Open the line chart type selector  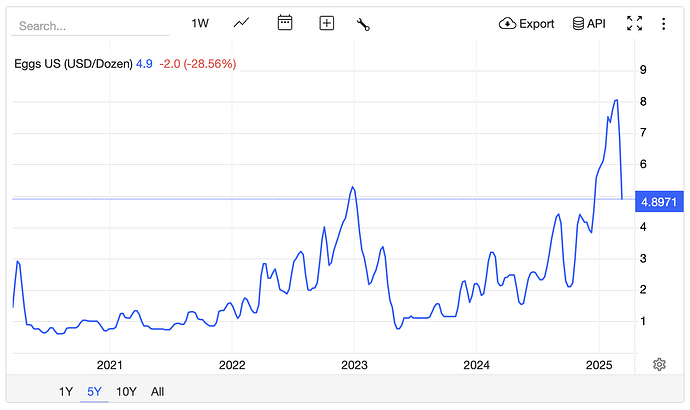[x=242, y=23]
